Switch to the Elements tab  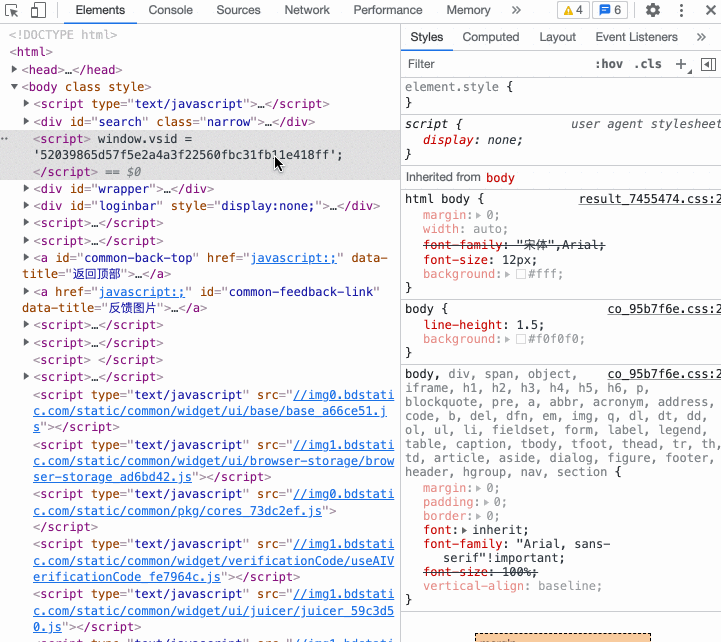(x=100, y=10)
